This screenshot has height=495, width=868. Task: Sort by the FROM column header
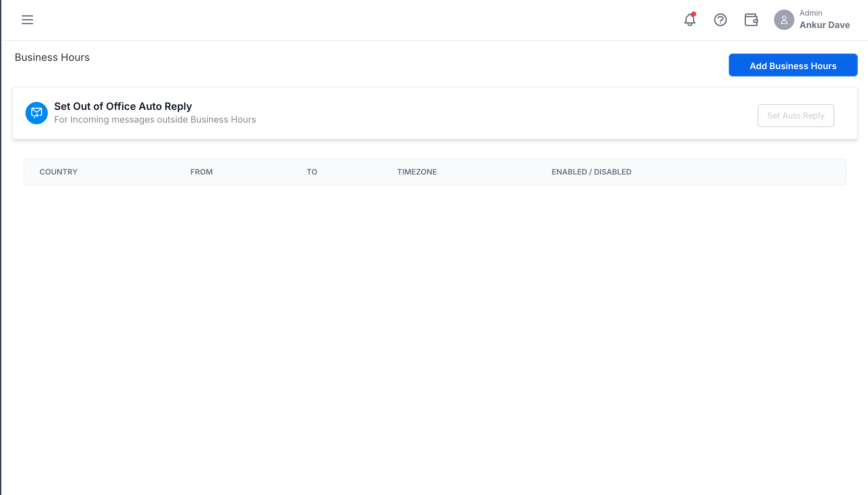point(201,172)
